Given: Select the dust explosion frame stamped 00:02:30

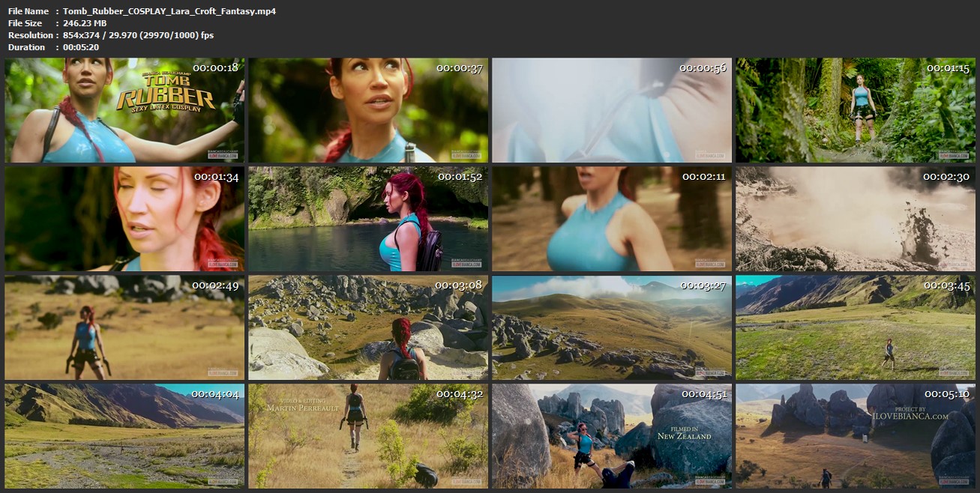Looking at the screenshot, I should 856,219.
